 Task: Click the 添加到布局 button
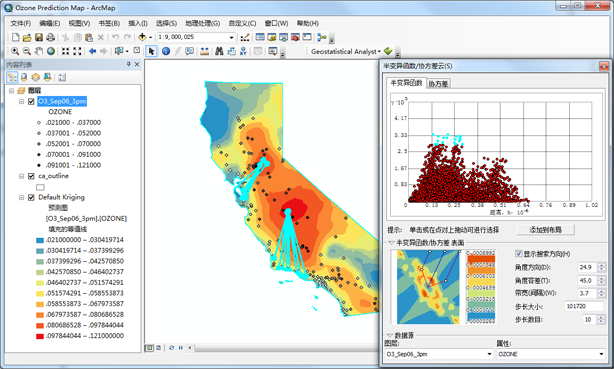pyautogui.click(x=545, y=230)
